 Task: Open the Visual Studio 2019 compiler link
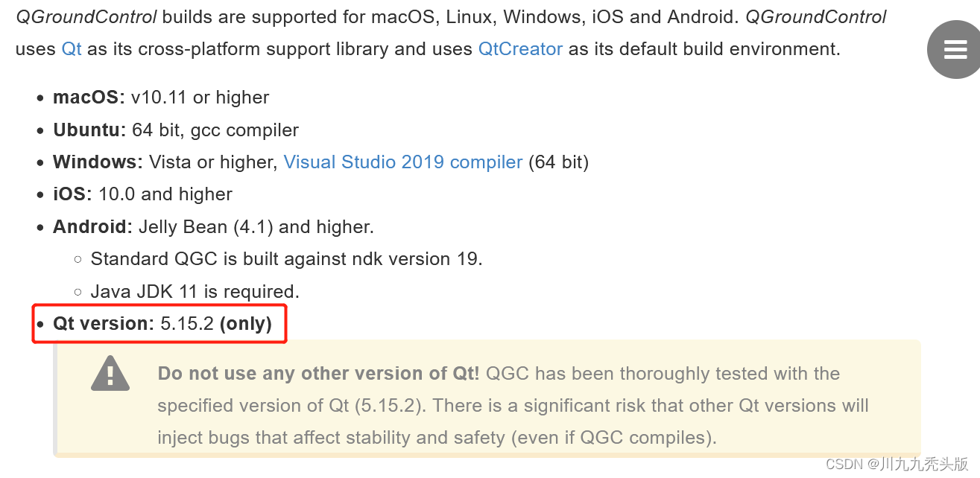(x=402, y=162)
